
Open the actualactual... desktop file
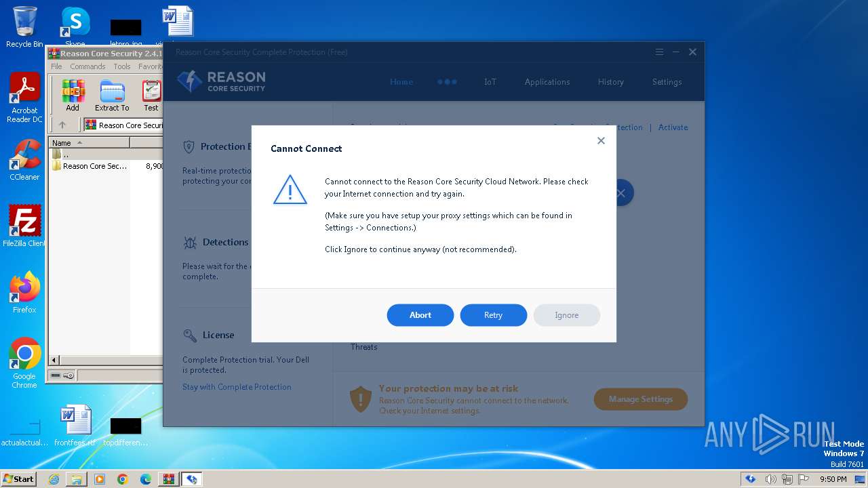tap(24, 432)
